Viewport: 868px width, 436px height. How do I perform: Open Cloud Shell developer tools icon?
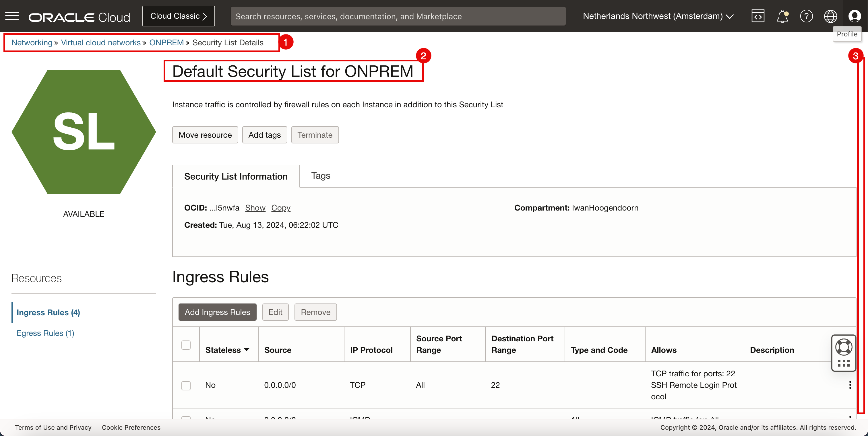tap(758, 16)
